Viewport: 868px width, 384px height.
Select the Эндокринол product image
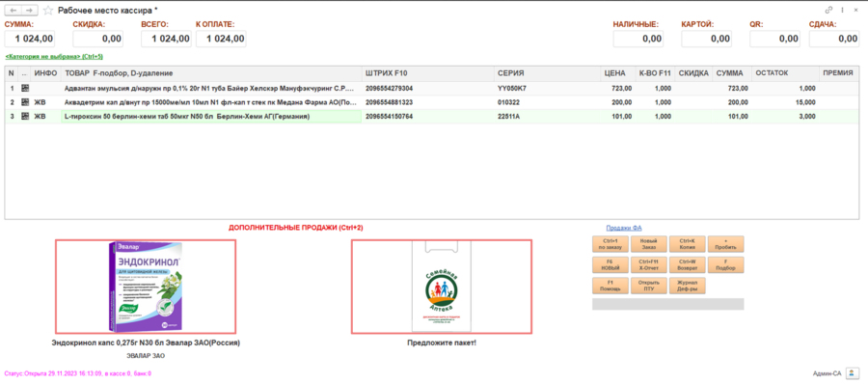tap(146, 287)
